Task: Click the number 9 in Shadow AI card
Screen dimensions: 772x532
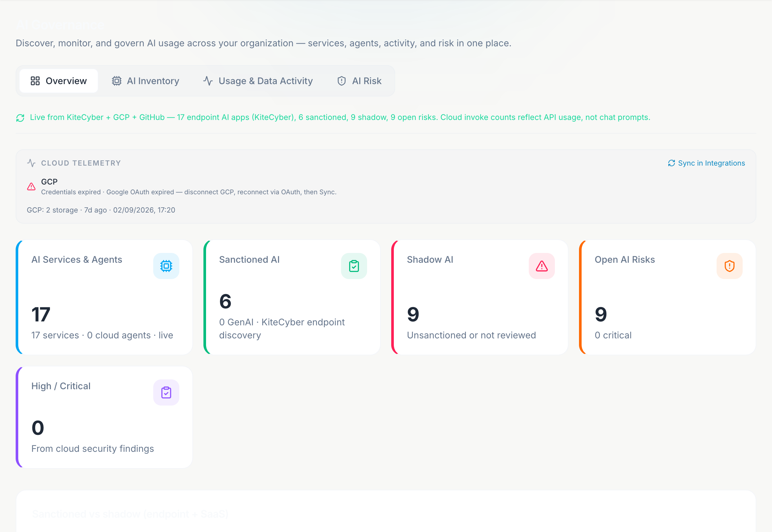Action: (413, 315)
